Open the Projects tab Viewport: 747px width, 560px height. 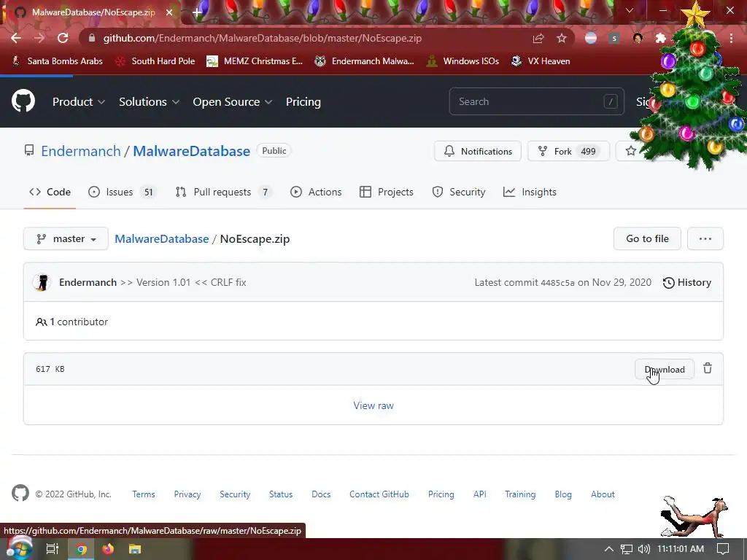pos(387,192)
